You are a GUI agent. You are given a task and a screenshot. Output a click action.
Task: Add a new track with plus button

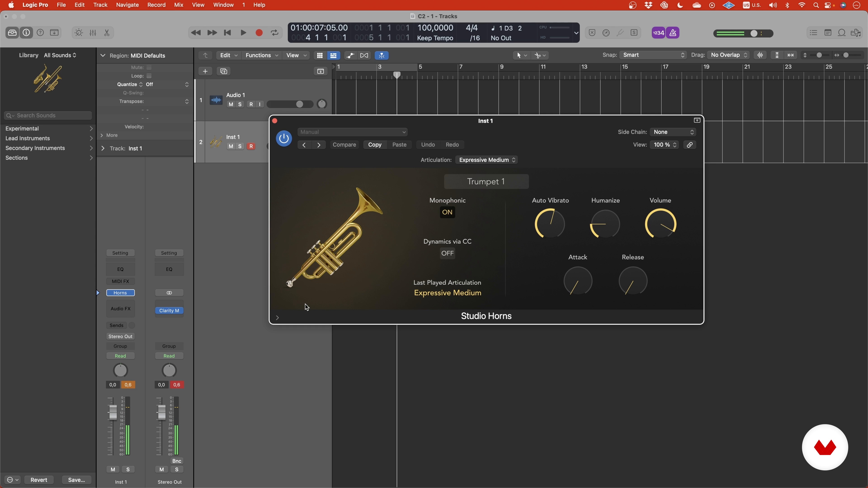[205, 71]
